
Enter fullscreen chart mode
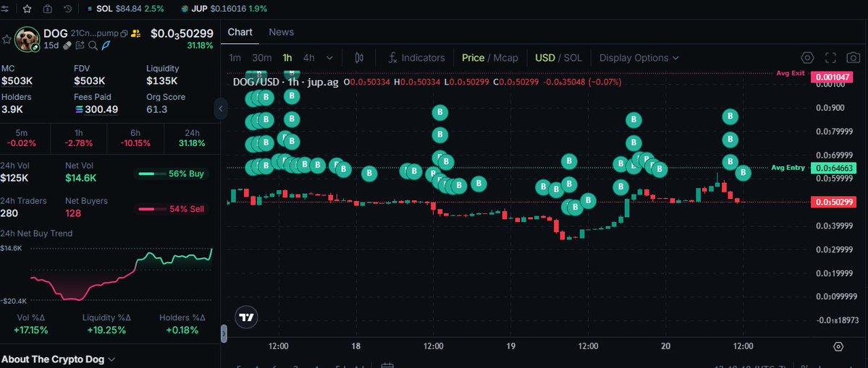[x=830, y=58]
